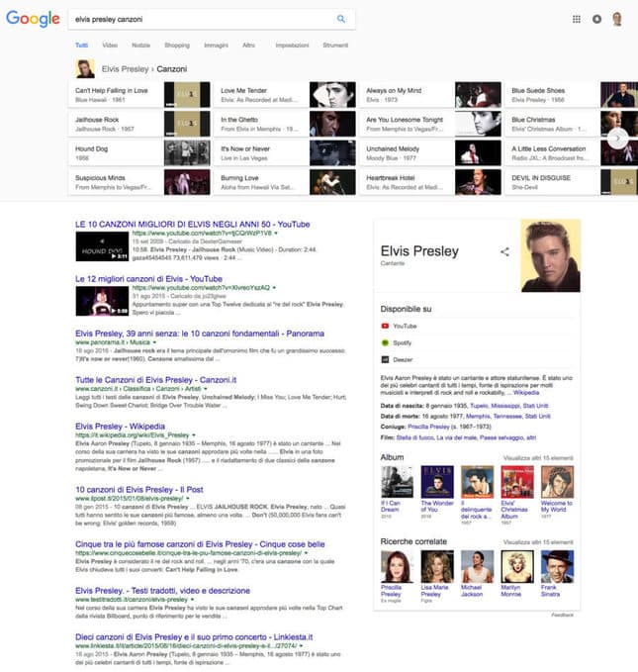Open Strumenti search tools

click(x=335, y=45)
